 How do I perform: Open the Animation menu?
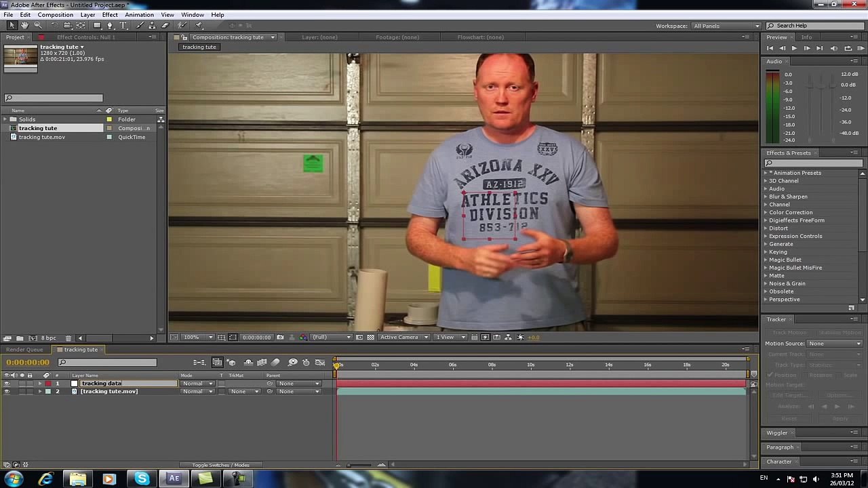pos(139,15)
